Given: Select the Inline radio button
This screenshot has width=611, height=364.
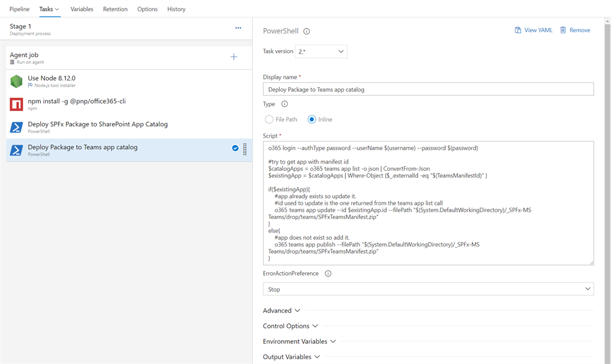Looking at the screenshot, I should coord(311,119).
